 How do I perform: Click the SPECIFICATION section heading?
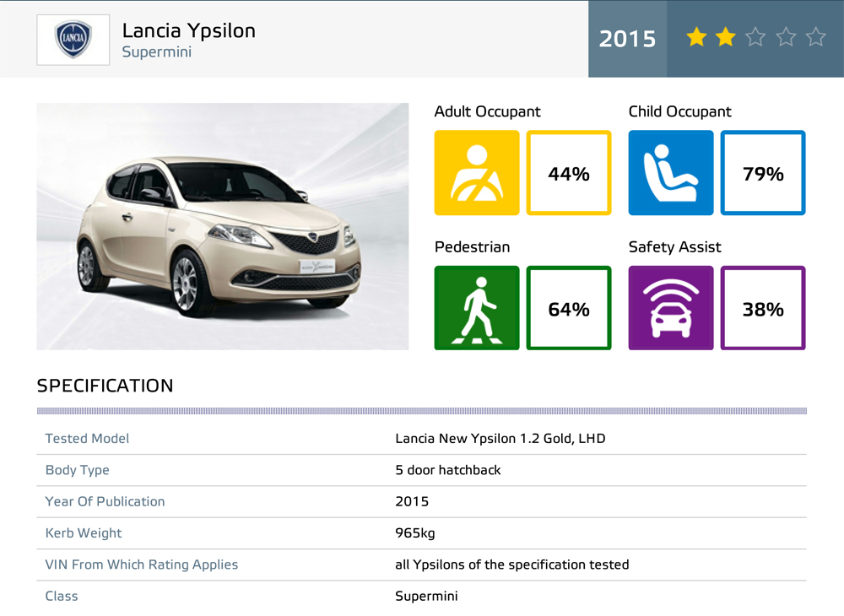tap(105, 386)
